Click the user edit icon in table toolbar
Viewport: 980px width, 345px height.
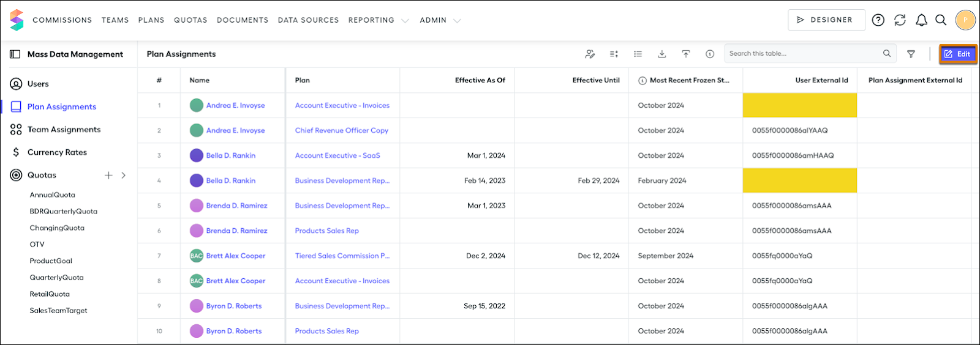590,54
